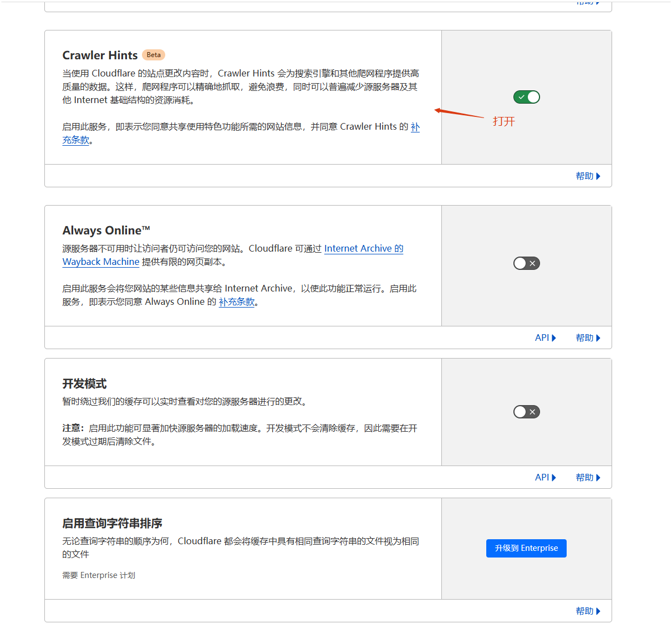The width and height of the screenshot is (672, 629).
Task: Click the X icon on Always Online switch
Action: 533,263
